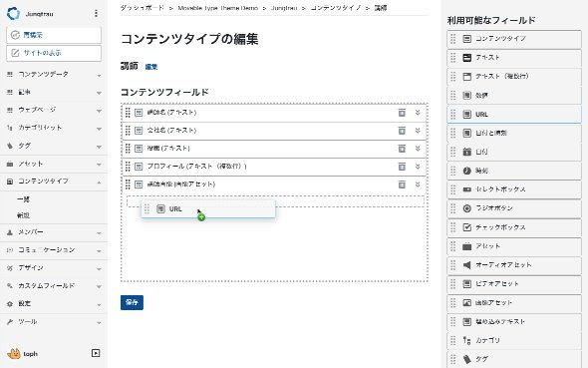This screenshot has height=368, width=588.
Task: Delete the プロフィール field using its trash icon
Action: click(402, 167)
